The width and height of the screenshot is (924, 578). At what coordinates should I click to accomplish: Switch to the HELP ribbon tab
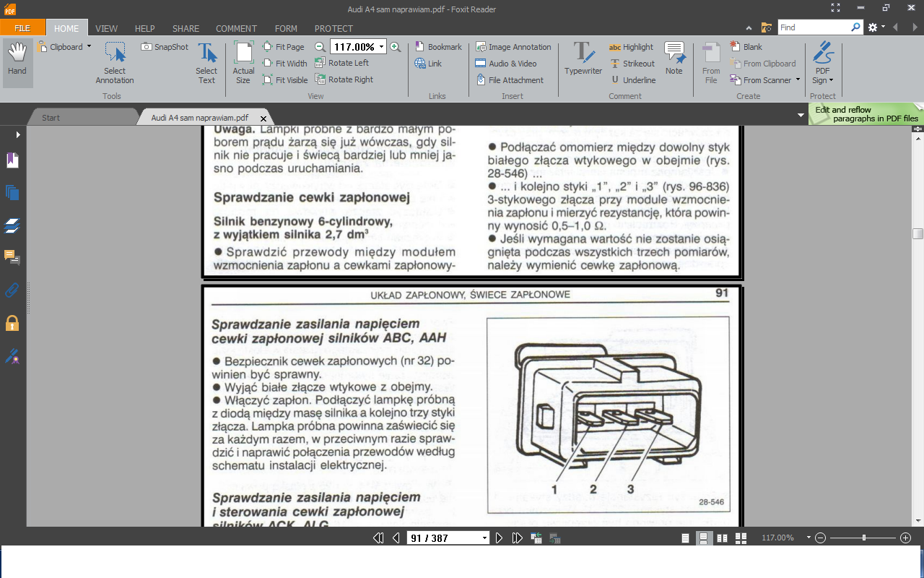145,28
